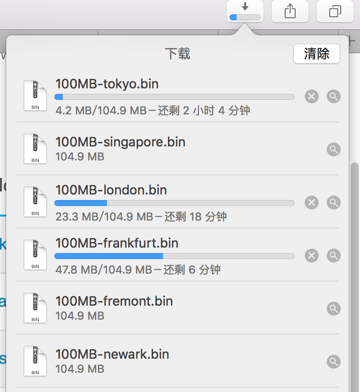Viewport: 360px width, 392px height.
Task: Click the 100MB-tokyo.bin file icon
Action: pos(35,96)
